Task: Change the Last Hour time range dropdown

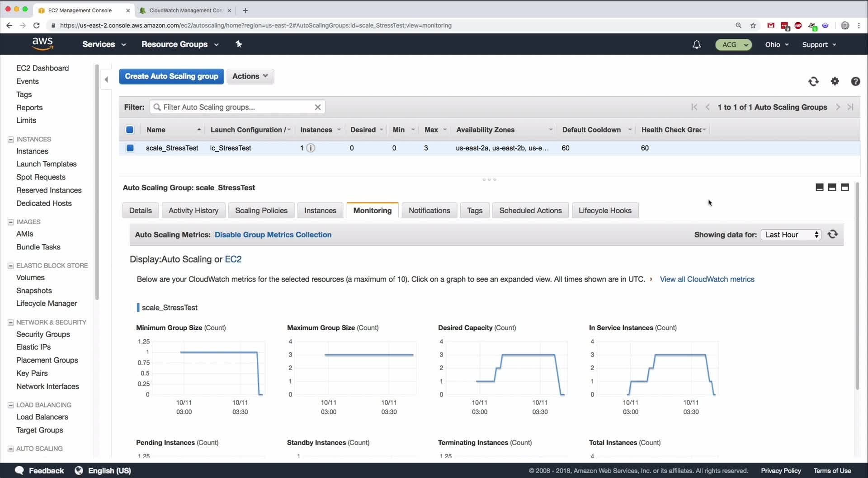Action: [x=791, y=234]
